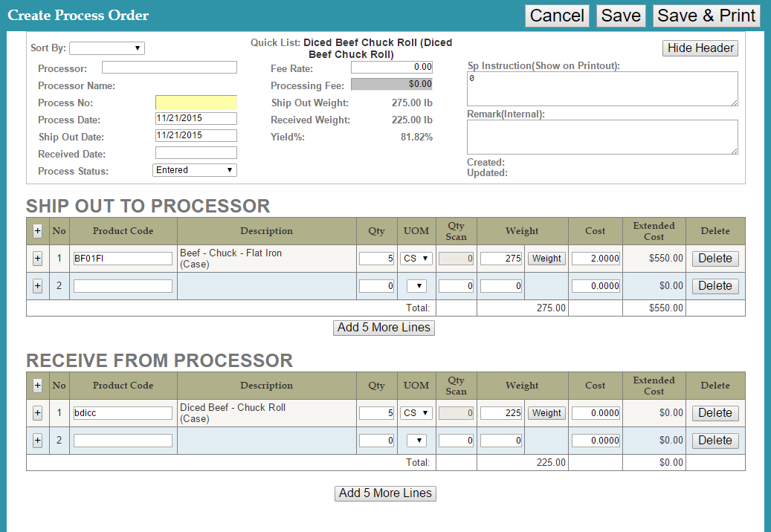Open the Sort By dropdown
The width and height of the screenshot is (771, 532).
[107, 48]
